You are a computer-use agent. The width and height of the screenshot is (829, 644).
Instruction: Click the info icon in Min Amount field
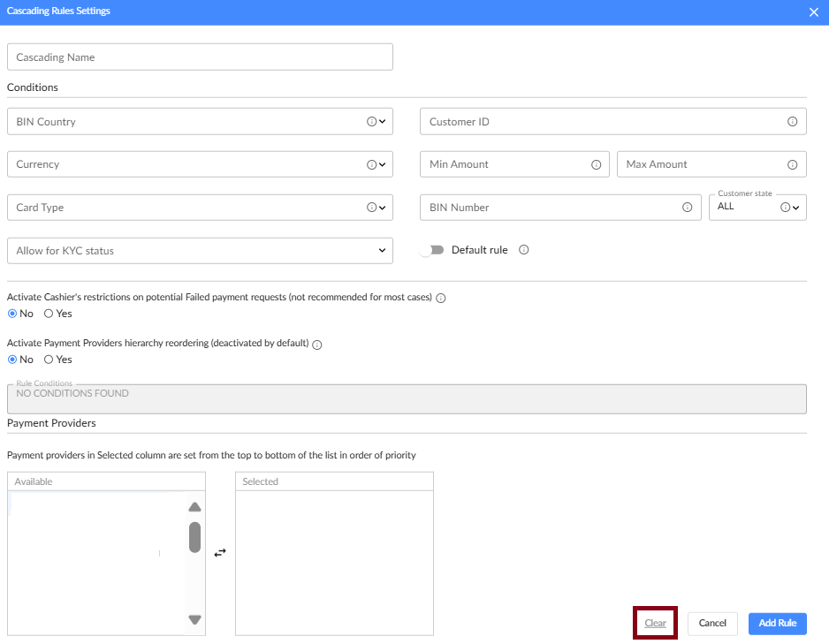pyautogui.click(x=596, y=164)
